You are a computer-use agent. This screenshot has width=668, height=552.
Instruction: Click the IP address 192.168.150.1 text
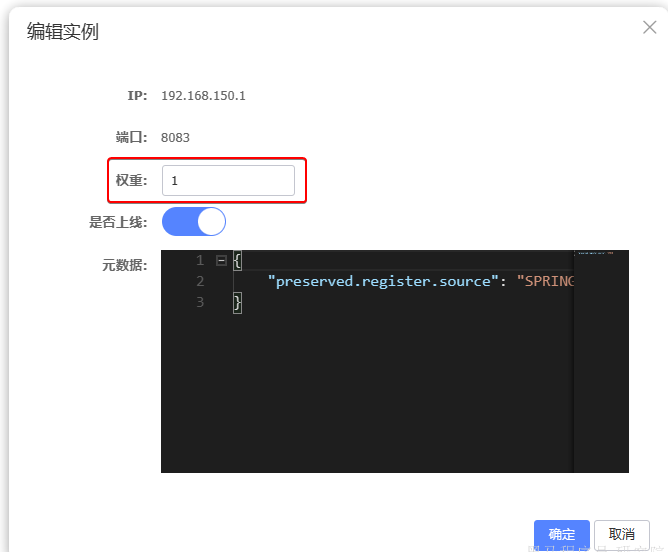pyautogui.click(x=203, y=96)
